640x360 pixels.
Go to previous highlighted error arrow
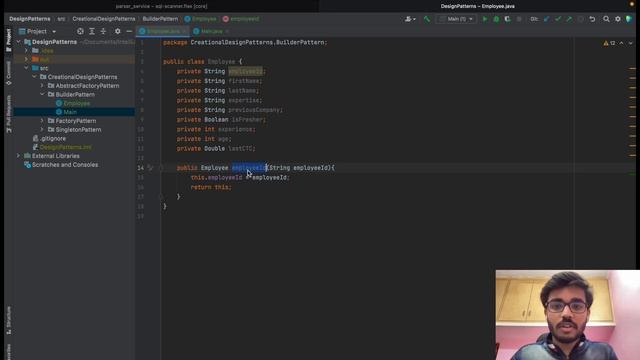point(621,43)
